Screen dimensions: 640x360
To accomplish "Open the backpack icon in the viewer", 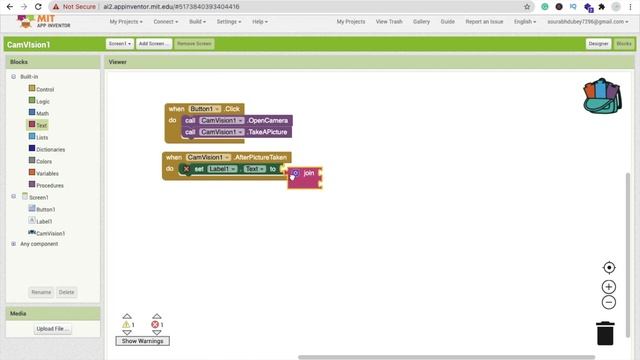I will click(602, 96).
